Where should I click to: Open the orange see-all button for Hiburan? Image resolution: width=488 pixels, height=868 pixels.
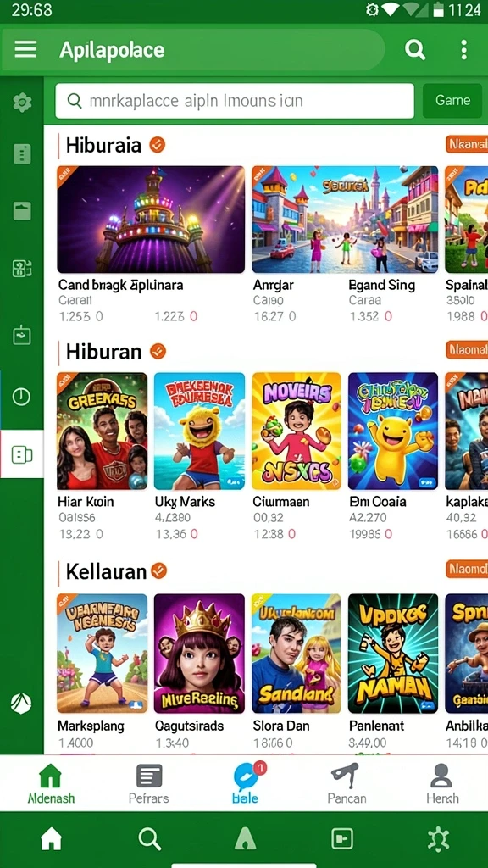click(467, 350)
